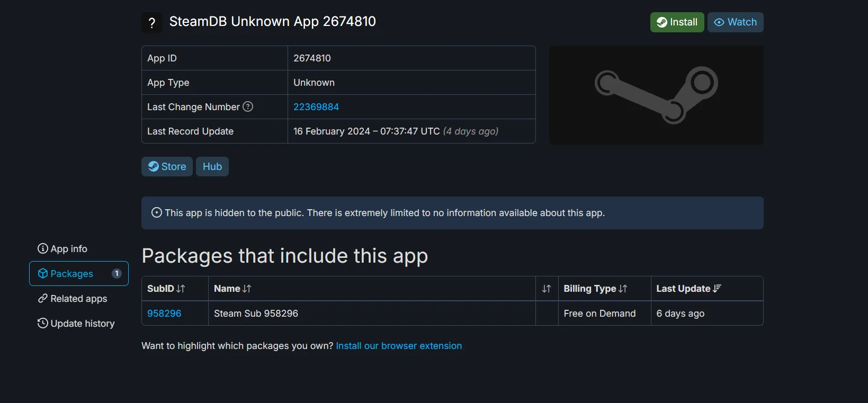
Task: Sort packages by SubID column
Action: click(166, 289)
